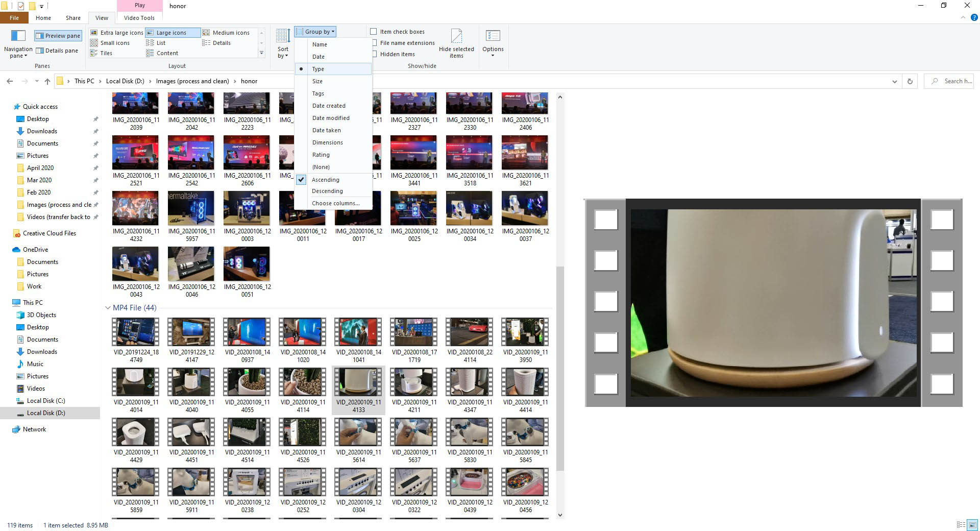Collapse the MP4 File group
Screen dimensions: 980x531
pos(108,308)
